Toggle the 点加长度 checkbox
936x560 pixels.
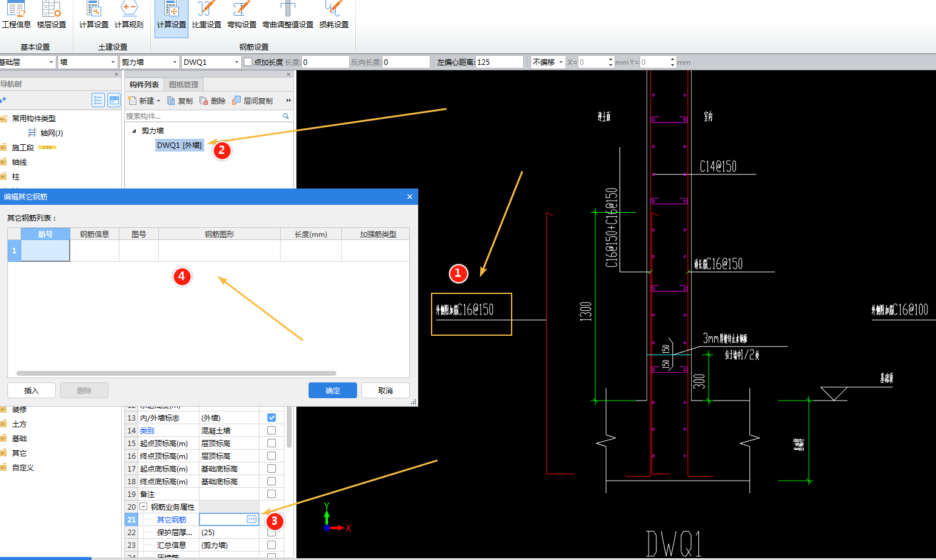(248, 62)
